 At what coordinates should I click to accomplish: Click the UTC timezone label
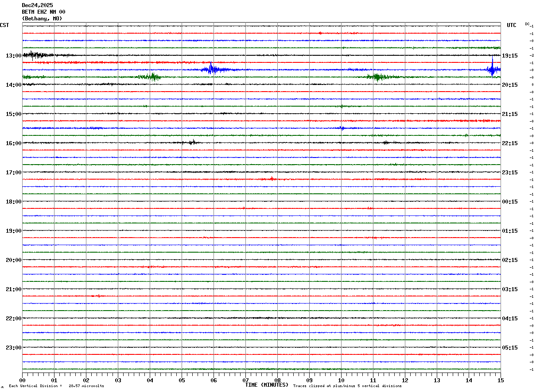click(x=511, y=25)
